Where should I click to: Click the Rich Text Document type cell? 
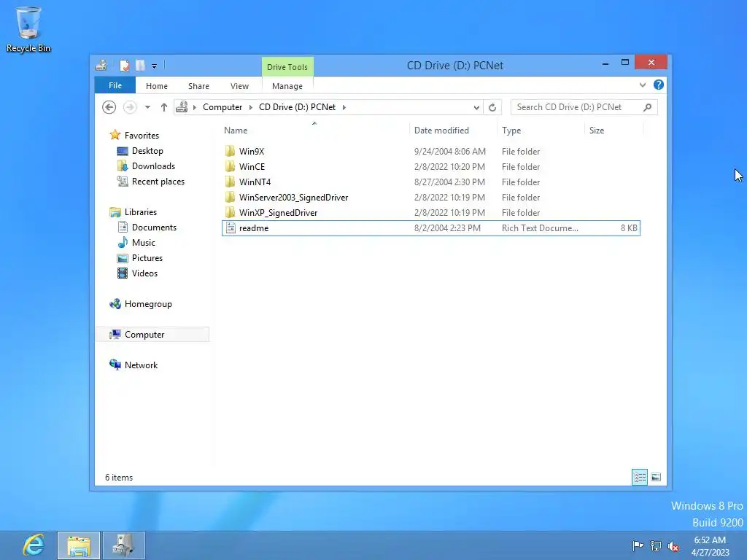540,227
